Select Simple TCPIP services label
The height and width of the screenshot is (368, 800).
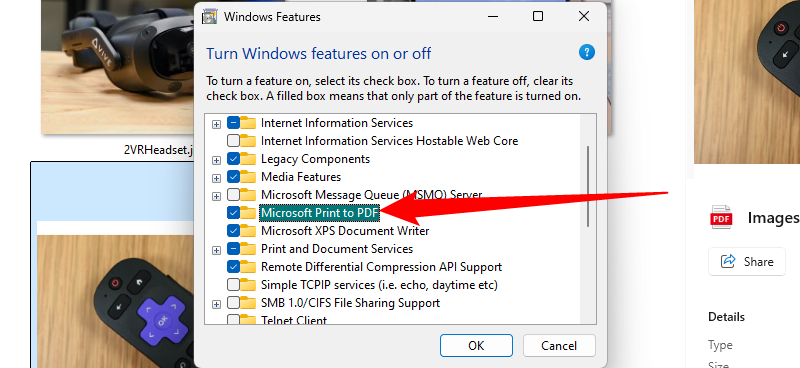click(379, 285)
